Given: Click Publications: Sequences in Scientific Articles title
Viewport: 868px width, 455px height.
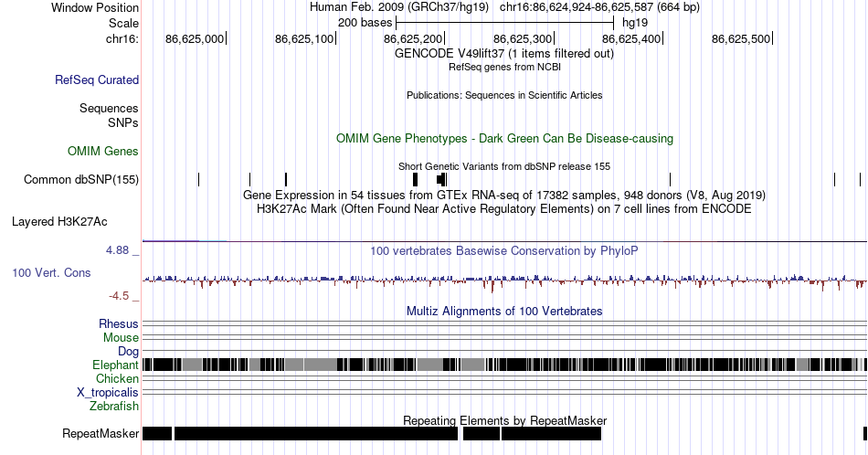Looking at the screenshot, I should point(504,95).
